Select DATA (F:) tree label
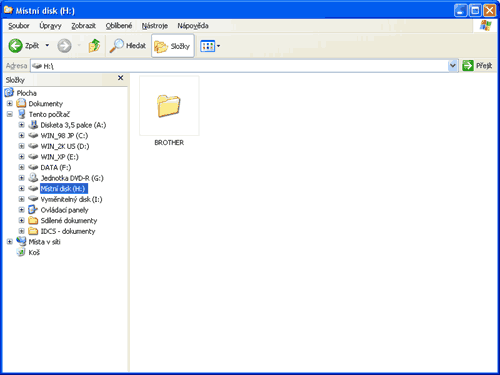The image size is (500, 375). (x=56, y=167)
